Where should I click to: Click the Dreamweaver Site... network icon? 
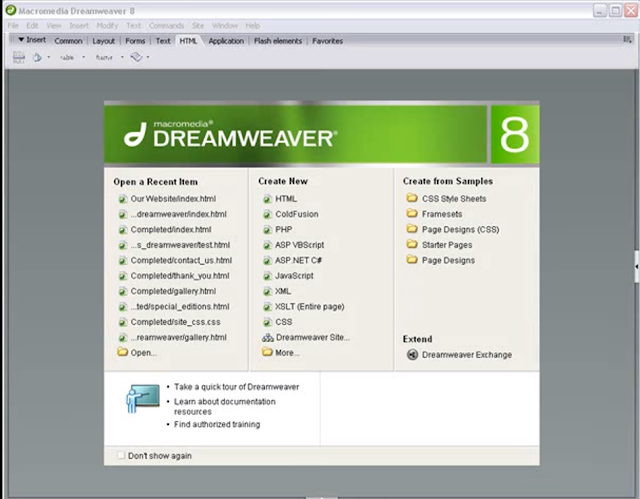coord(268,337)
